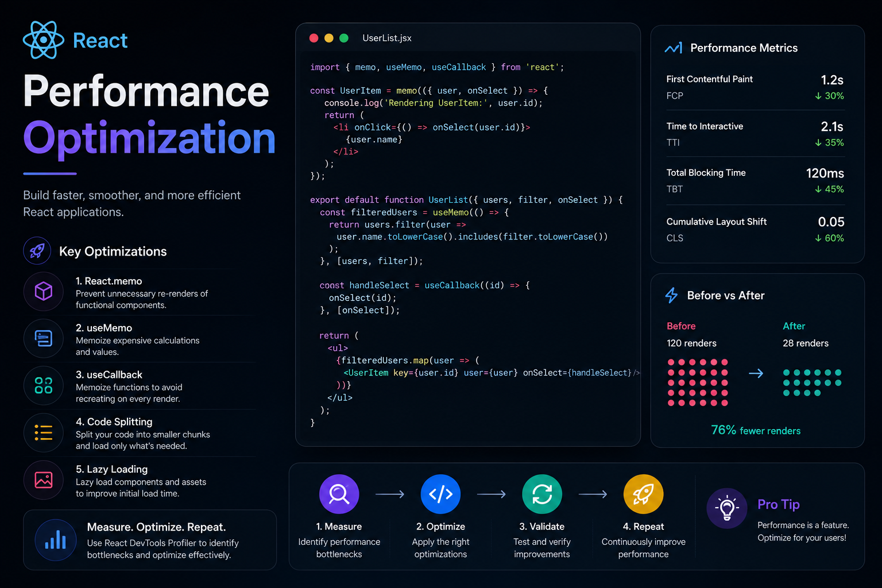Click '76% fewer renders' text
The height and width of the screenshot is (588, 882).
756,430
